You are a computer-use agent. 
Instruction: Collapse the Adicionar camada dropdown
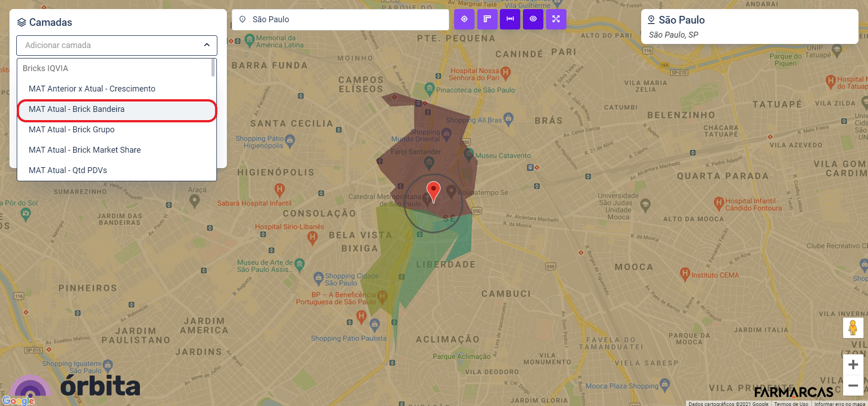[x=206, y=45]
